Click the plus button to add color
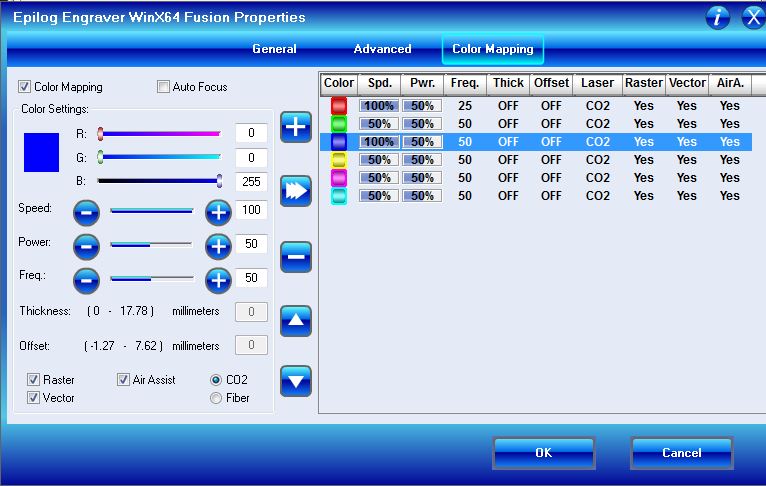 point(296,127)
